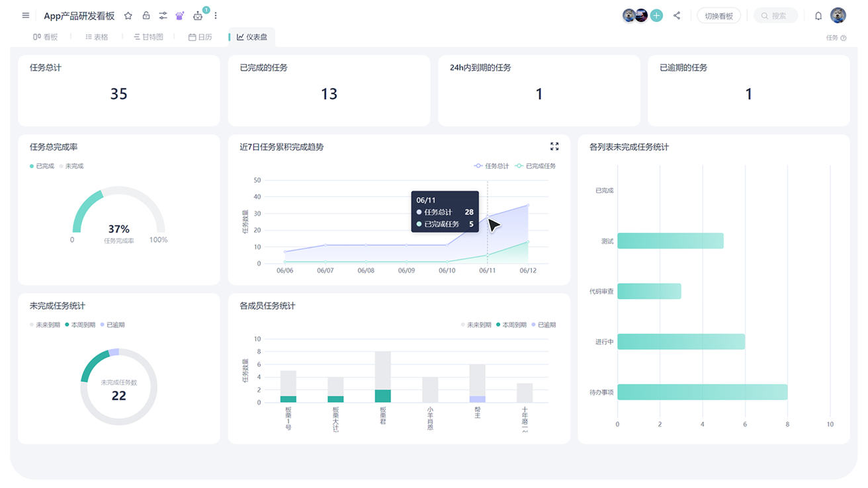Toggle 本周到期 legend in 未完成任务统计
The image size is (868, 488).
[x=80, y=325]
